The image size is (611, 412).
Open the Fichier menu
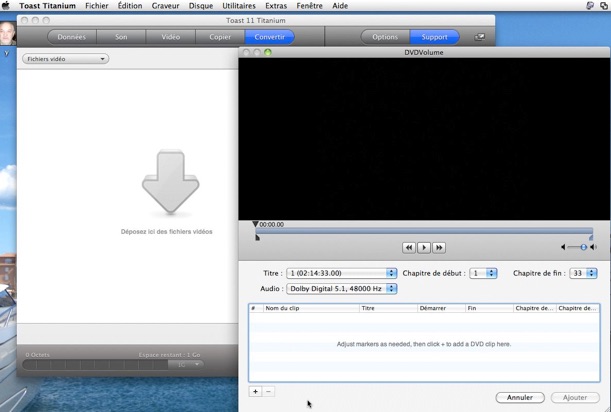[97, 6]
